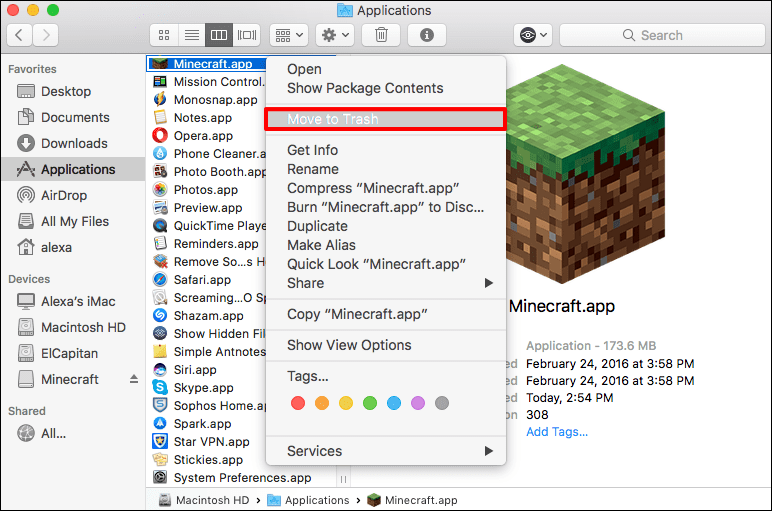Click the Finder Search field

(x=662, y=35)
